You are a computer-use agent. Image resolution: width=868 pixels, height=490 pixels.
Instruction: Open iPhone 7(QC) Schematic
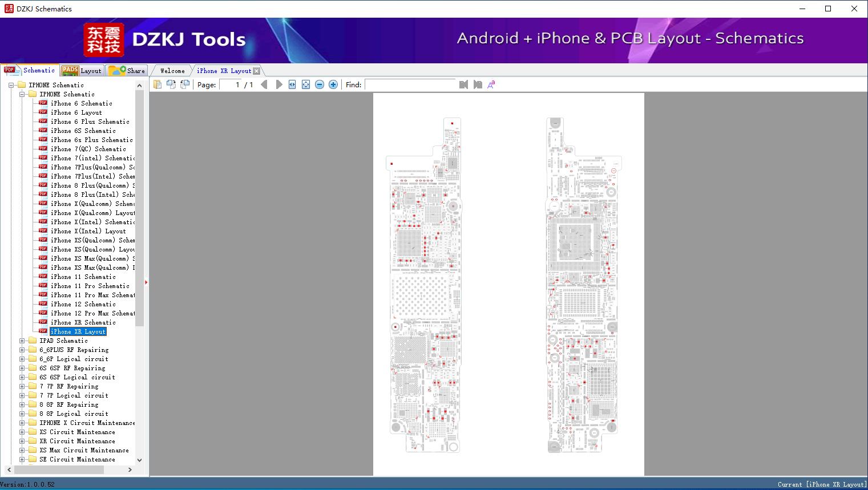click(x=88, y=149)
